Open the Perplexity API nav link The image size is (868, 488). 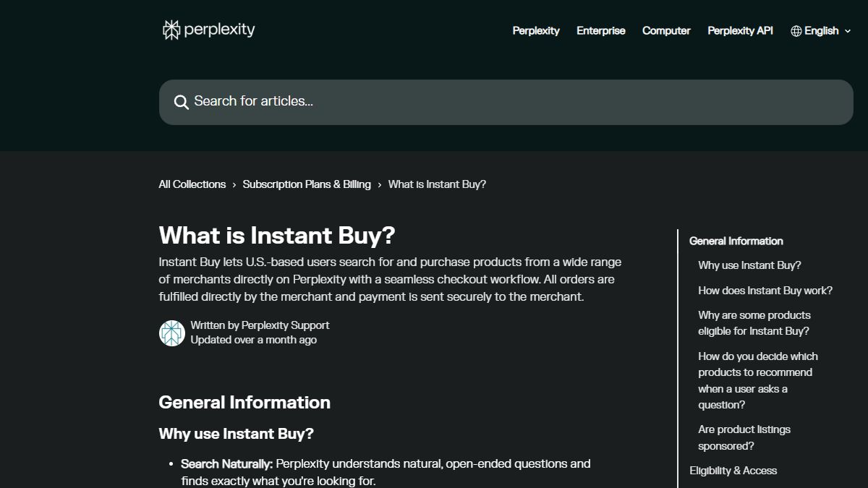(740, 30)
